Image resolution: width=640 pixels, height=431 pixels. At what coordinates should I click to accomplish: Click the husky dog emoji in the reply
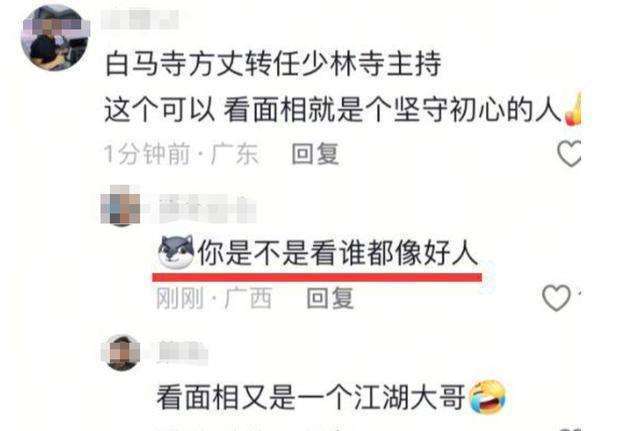pyautogui.click(x=176, y=252)
